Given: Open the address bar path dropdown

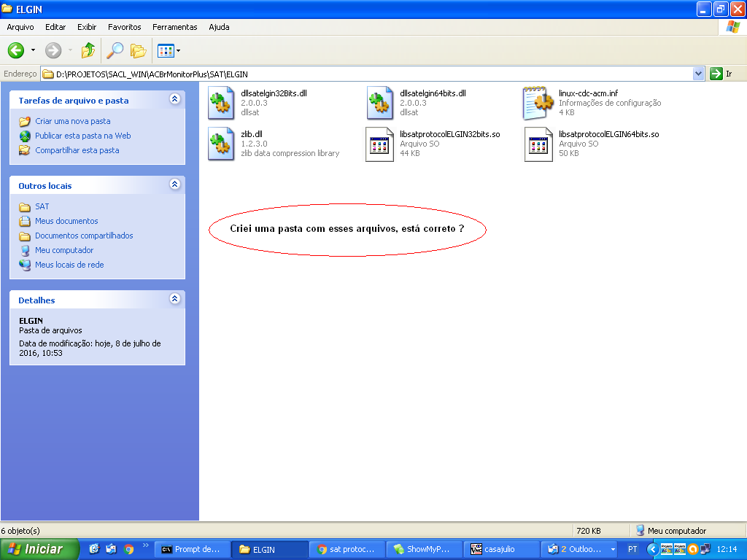Looking at the screenshot, I should 698,74.
